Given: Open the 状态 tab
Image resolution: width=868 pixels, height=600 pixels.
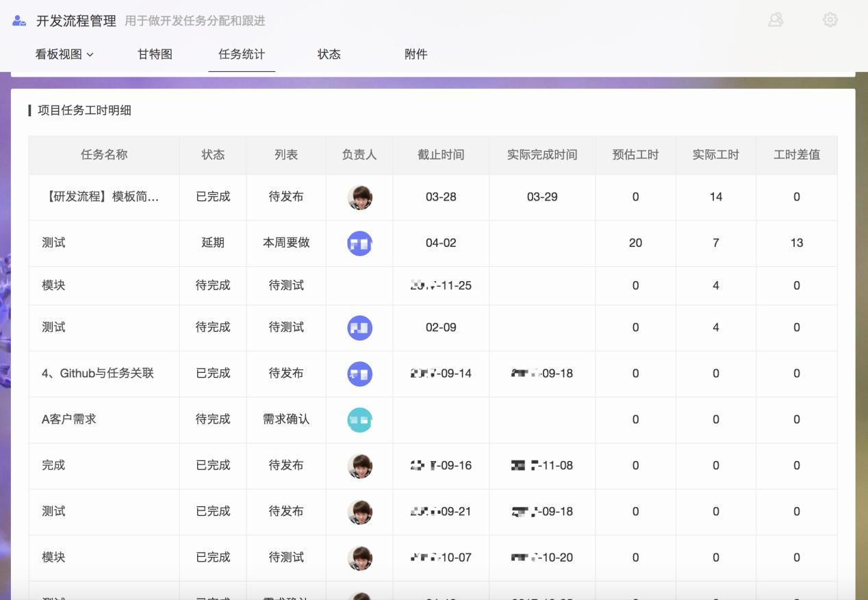Looking at the screenshot, I should coord(329,54).
